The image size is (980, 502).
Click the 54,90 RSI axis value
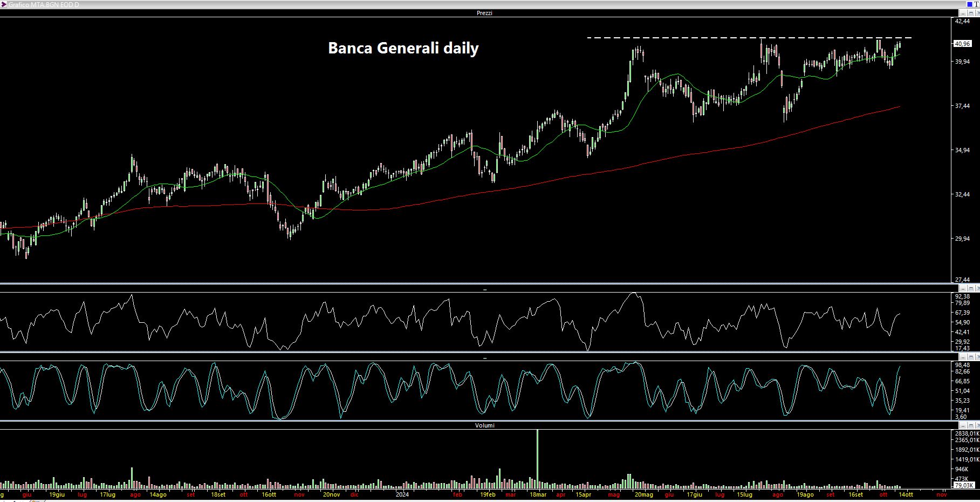962,322
